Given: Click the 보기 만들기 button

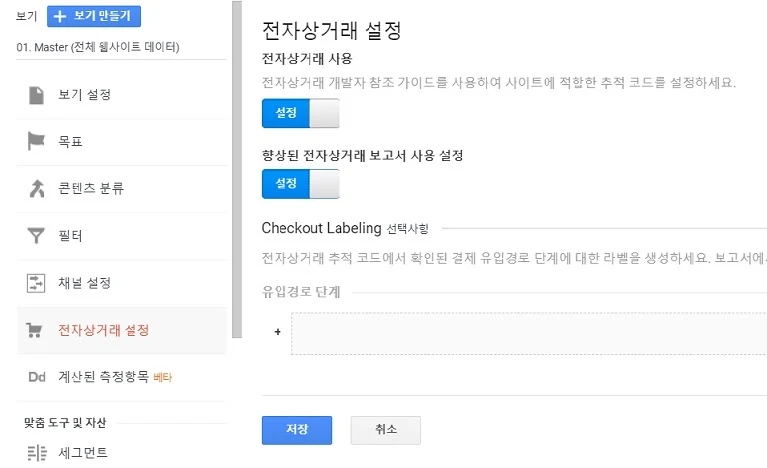Looking at the screenshot, I should tap(94, 16).
